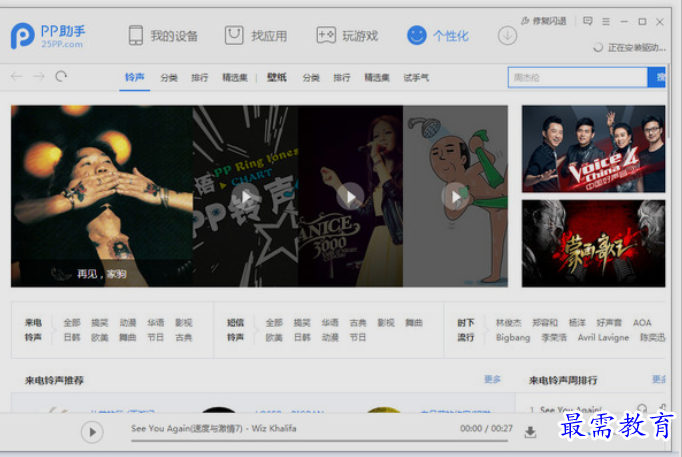Select 搞笑 under 来电铃声

[x=100, y=323]
